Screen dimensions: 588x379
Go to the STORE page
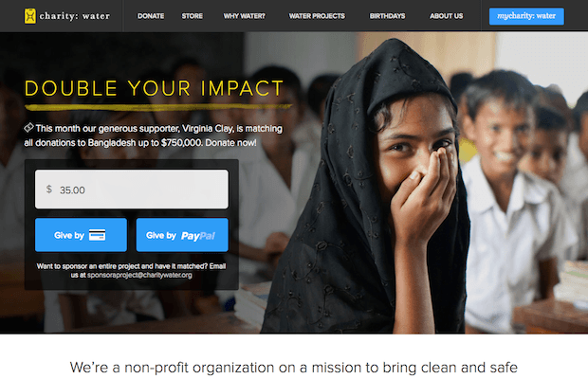point(192,16)
